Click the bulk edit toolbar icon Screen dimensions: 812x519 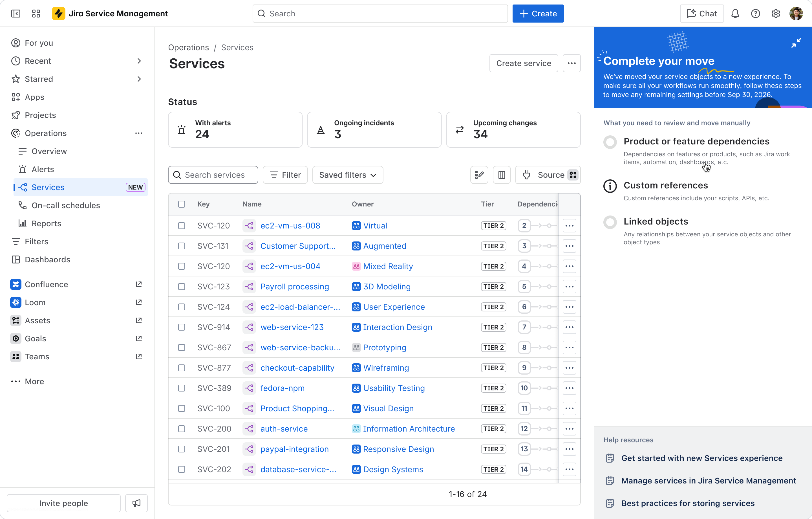[x=479, y=175]
